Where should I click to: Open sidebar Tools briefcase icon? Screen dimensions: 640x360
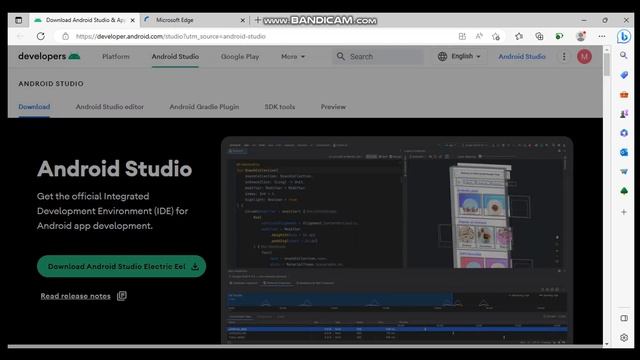(x=624, y=95)
